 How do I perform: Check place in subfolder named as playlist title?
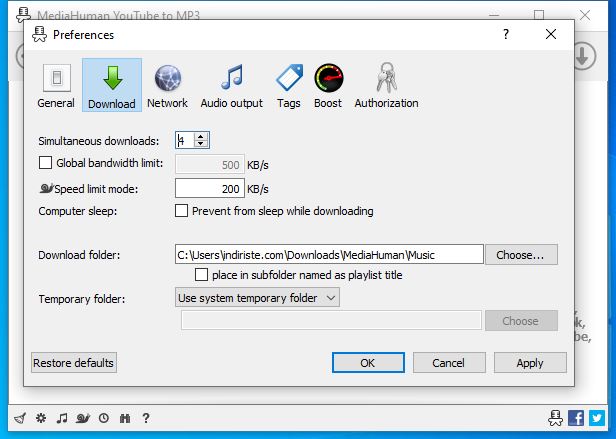point(202,275)
